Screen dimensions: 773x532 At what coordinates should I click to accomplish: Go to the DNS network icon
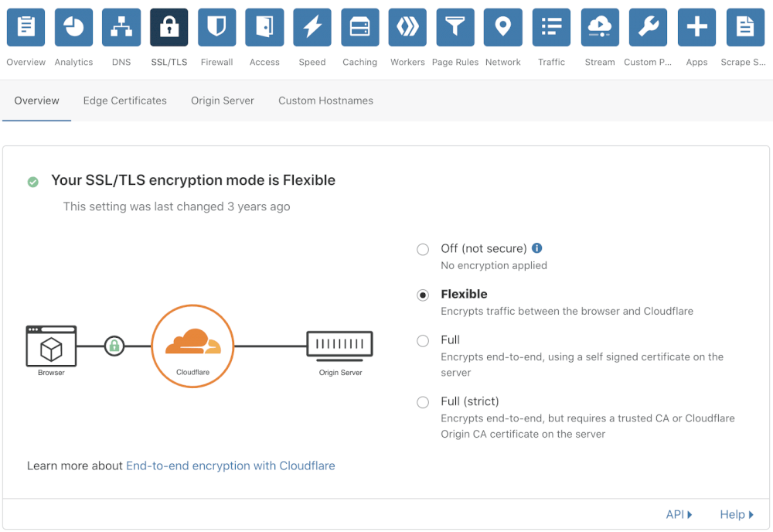point(121,28)
